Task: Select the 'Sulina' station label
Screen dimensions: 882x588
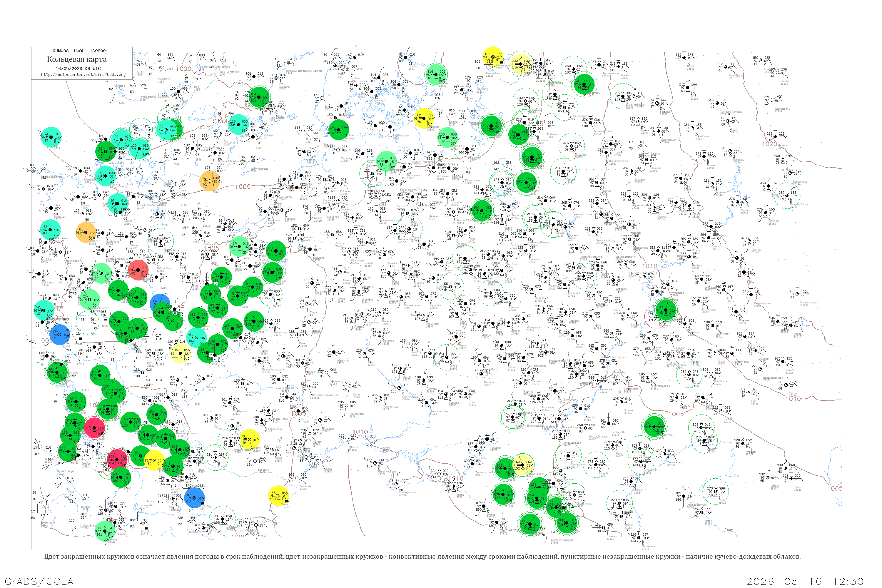Action: [x=328, y=469]
